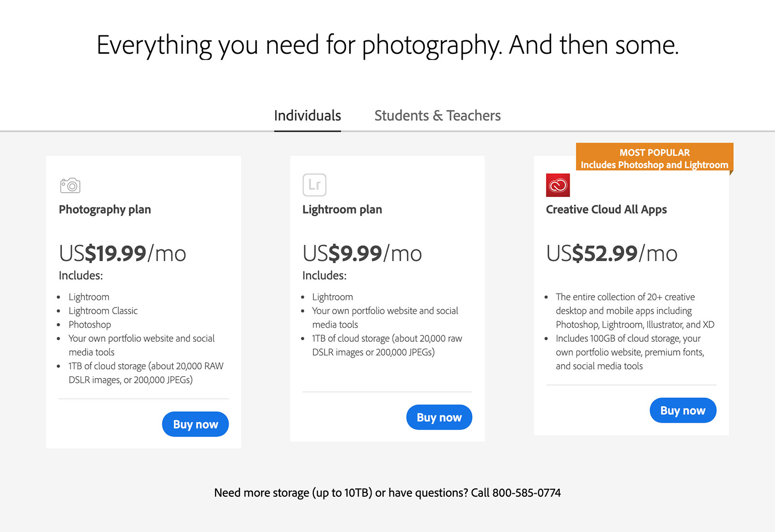Screen dimensions: 775x532
Task: Click the Photography plan title
Action: coord(105,210)
